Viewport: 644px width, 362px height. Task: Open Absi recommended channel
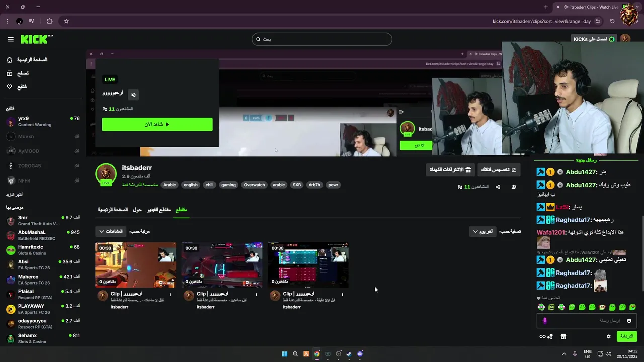[43, 264]
